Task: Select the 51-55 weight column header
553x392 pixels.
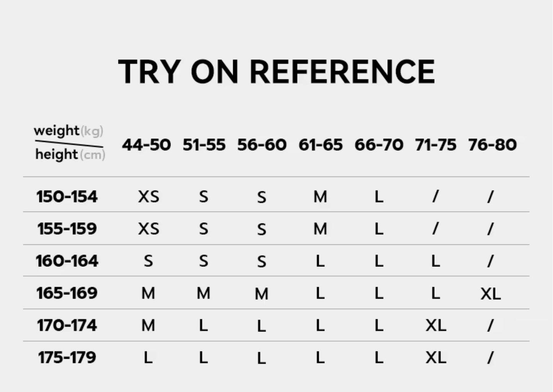Action: pyautogui.click(x=204, y=145)
